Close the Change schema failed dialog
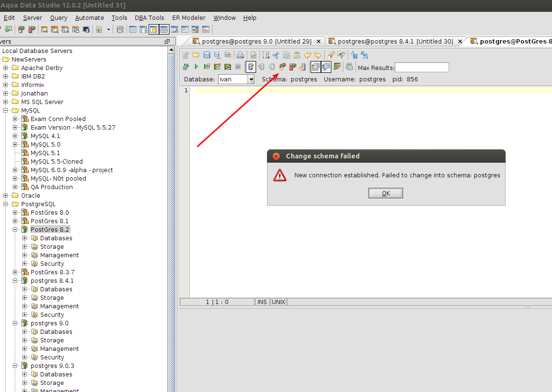Image resolution: width=552 pixels, height=392 pixels. coord(276,156)
